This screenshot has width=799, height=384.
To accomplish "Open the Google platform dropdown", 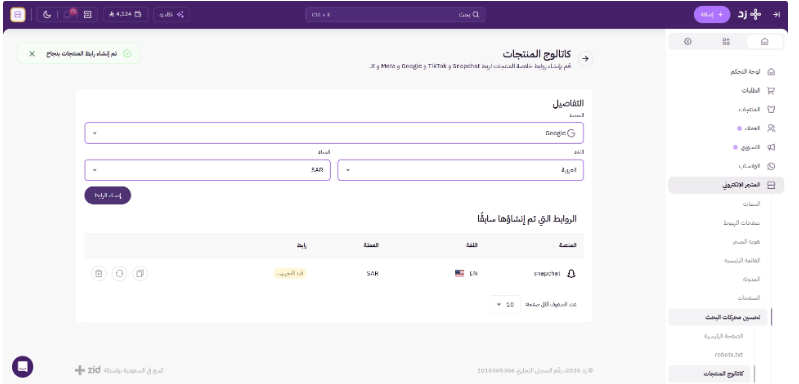I will 334,133.
